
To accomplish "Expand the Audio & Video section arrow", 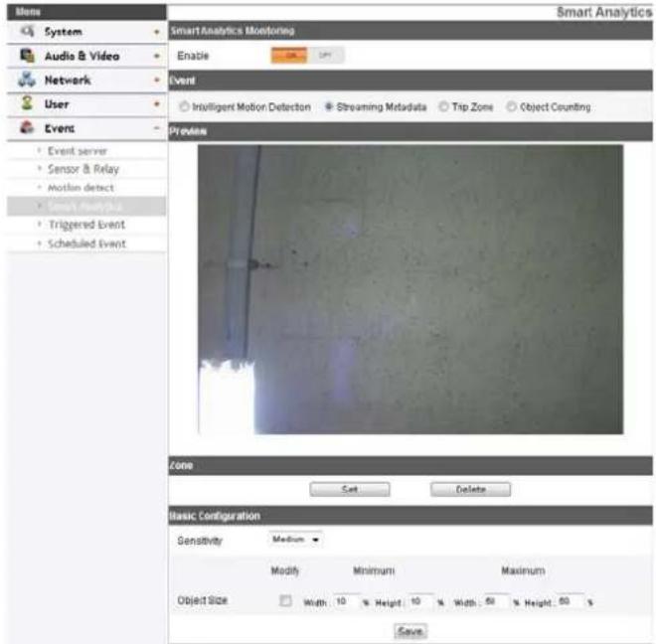I will pyautogui.click(x=157, y=56).
